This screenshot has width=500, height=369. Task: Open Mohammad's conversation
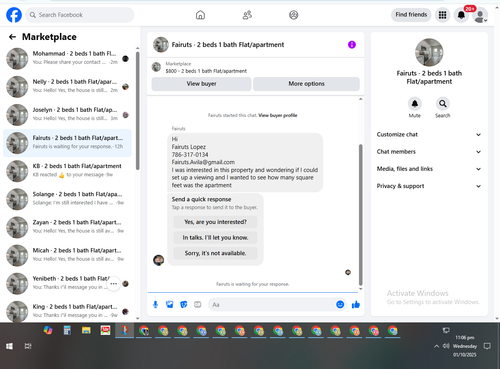(x=68, y=58)
